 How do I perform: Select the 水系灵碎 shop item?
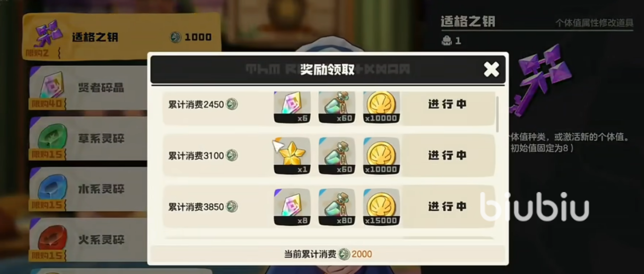pyautogui.click(x=89, y=190)
